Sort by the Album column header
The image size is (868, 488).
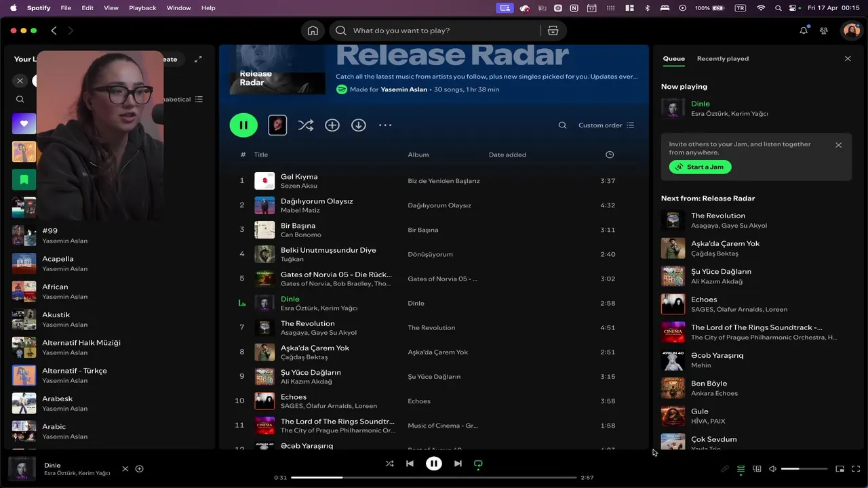(x=418, y=155)
